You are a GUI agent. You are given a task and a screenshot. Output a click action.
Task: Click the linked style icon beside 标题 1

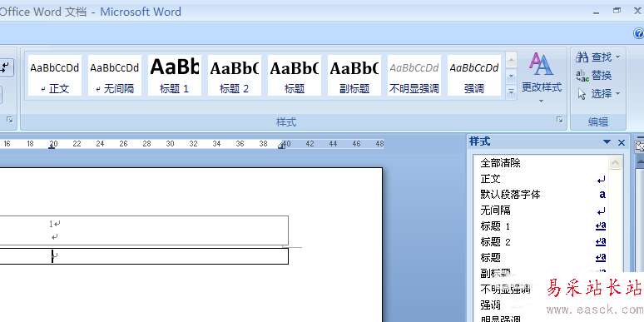[x=601, y=225]
